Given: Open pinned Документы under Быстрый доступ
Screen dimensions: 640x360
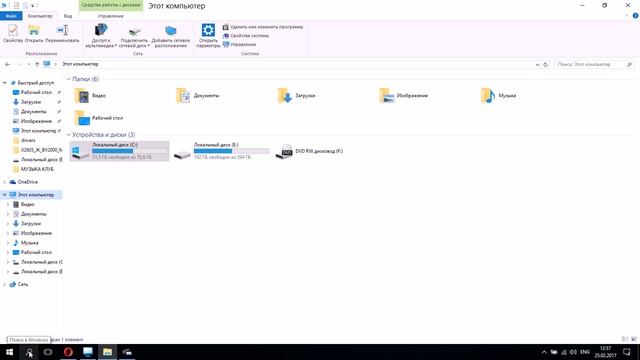Looking at the screenshot, I should (x=33, y=111).
